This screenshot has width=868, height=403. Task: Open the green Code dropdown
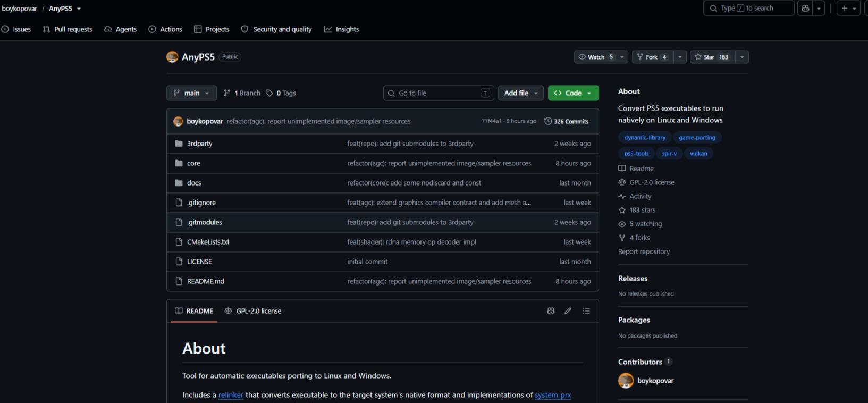pyautogui.click(x=573, y=93)
